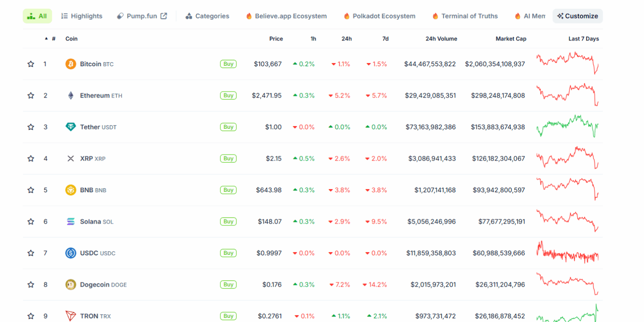The image size is (644, 322).
Task: Open Bitcoin's 7-day sparkline chart
Action: [568, 63]
